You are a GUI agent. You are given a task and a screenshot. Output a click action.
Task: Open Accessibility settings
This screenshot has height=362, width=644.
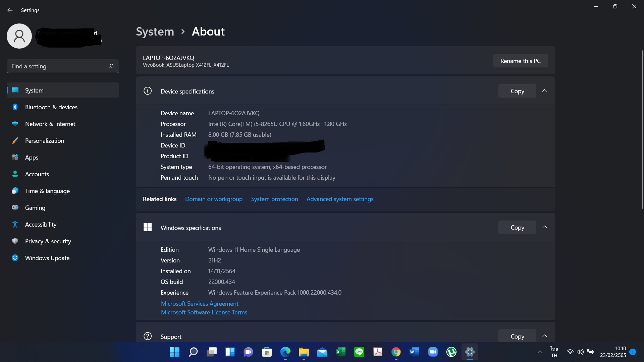point(63,225)
